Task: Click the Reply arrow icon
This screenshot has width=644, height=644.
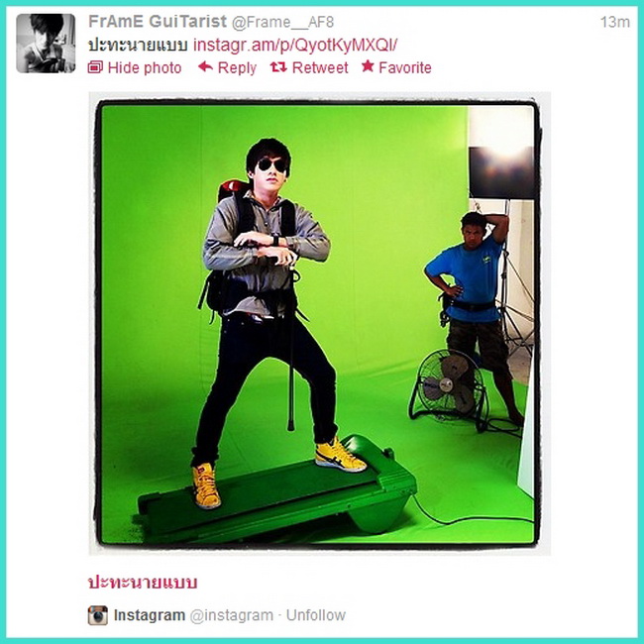Action: tap(205, 66)
